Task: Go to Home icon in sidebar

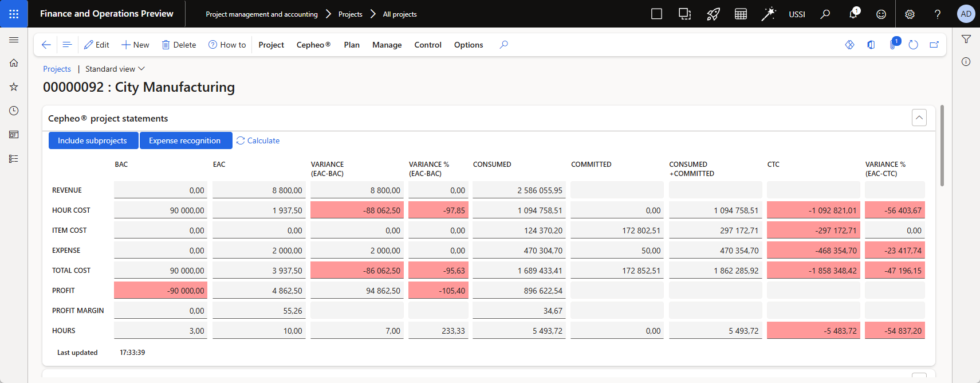Action: [14, 62]
